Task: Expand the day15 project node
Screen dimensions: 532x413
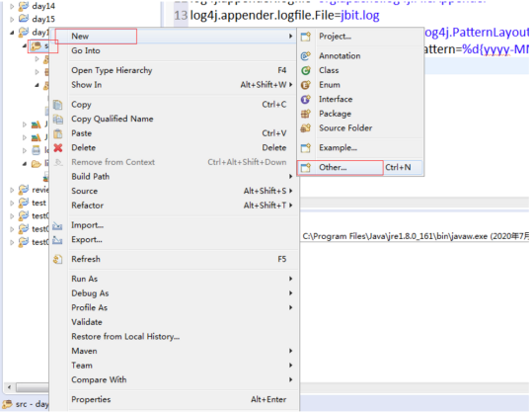Action: (x=12, y=19)
